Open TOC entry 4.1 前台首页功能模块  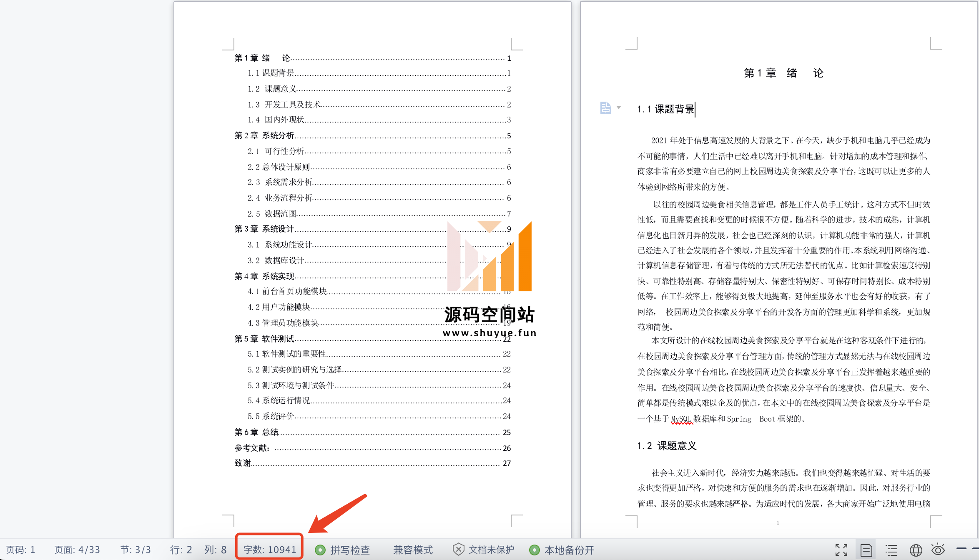click(379, 291)
